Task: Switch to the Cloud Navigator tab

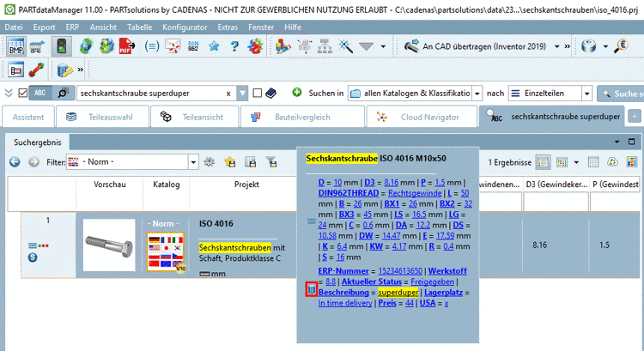Action: 422,117
